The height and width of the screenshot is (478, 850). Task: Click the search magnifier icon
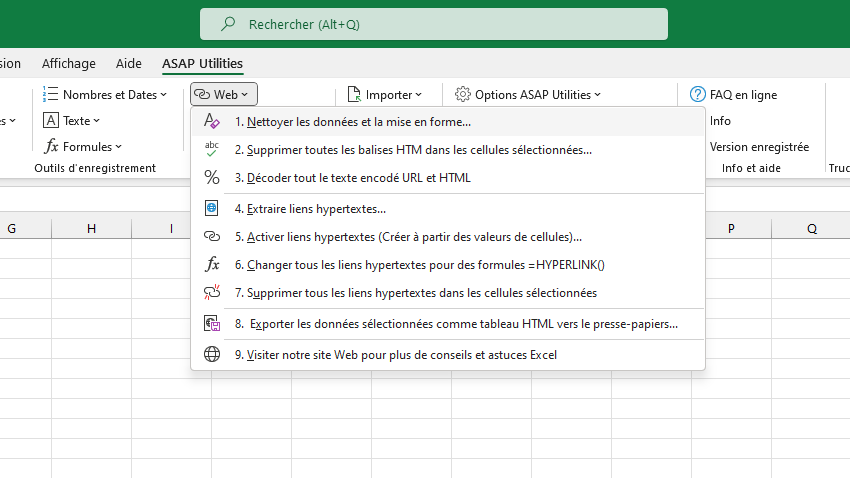point(228,24)
